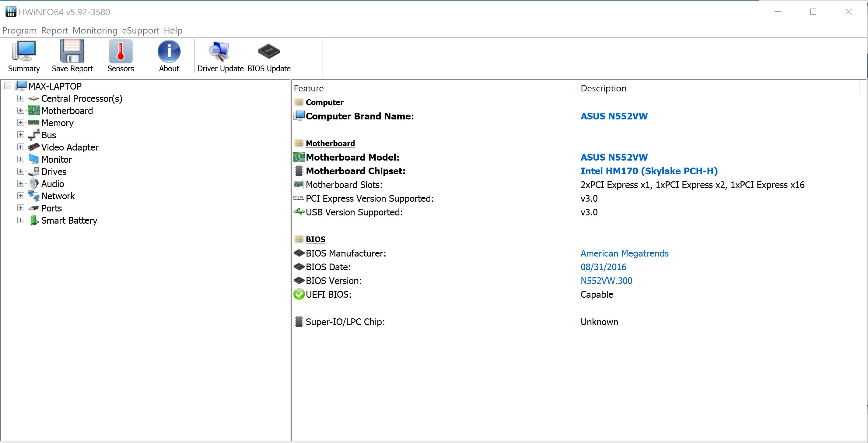The height and width of the screenshot is (443, 868).
Task: Click the Motherboard Model board icon
Action: coord(299,157)
